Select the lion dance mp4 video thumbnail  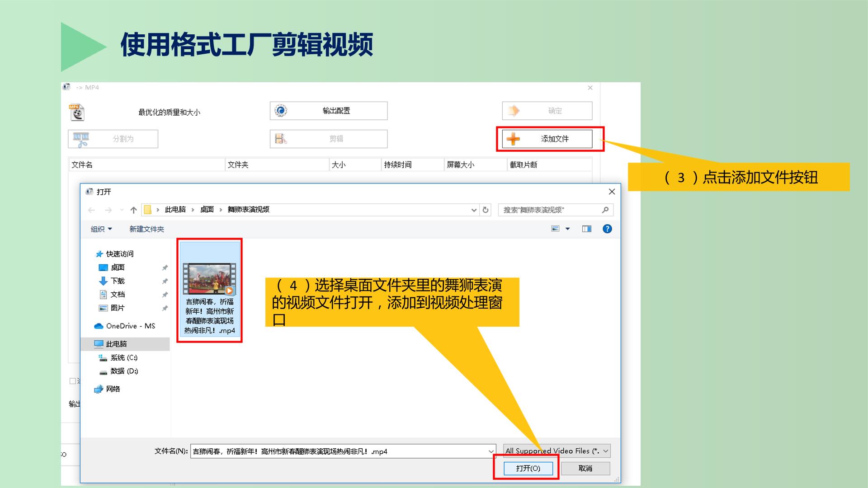coord(209,290)
